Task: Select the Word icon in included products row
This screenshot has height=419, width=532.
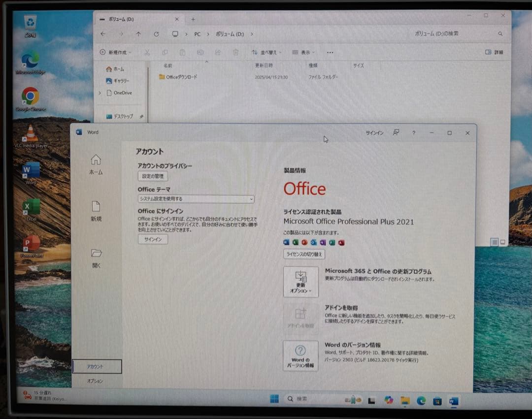Action: point(286,242)
